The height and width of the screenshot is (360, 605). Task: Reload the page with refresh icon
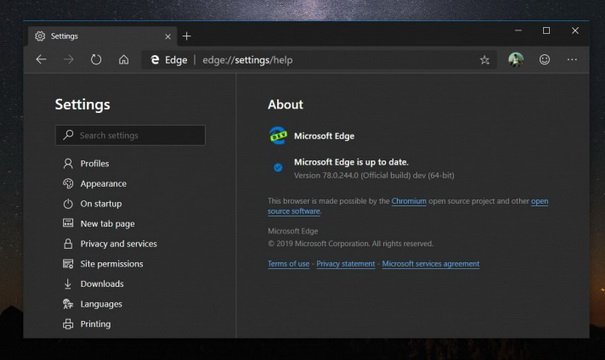[96, 59]
